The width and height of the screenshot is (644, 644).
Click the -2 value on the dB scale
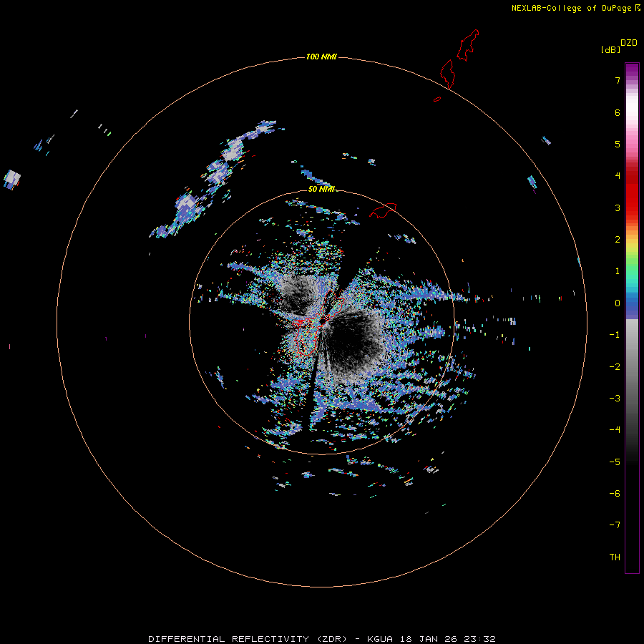tap(615, 367)
